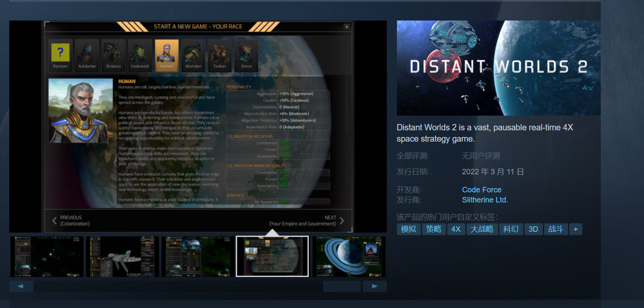
Task: Select the Mortalen race portrait
Action: (193, 53)
